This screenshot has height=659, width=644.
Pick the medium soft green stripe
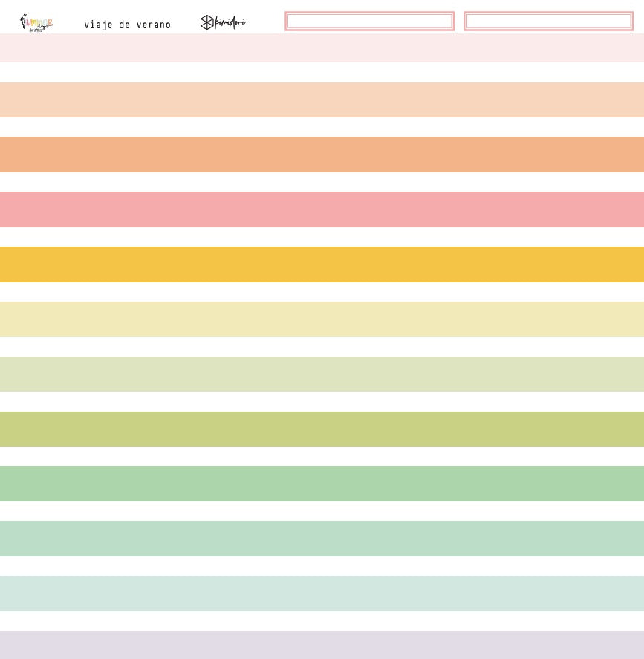(322, 484)
